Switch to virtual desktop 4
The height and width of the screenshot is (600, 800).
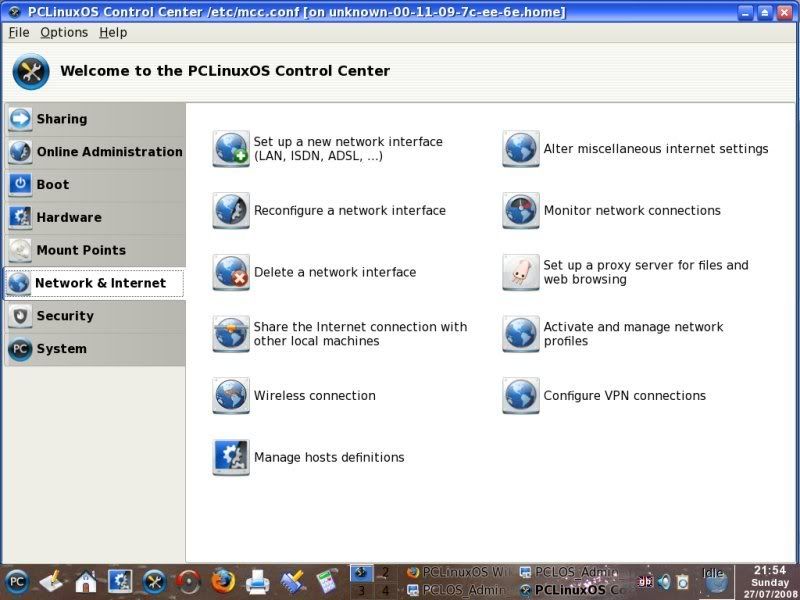click(386, 590)
